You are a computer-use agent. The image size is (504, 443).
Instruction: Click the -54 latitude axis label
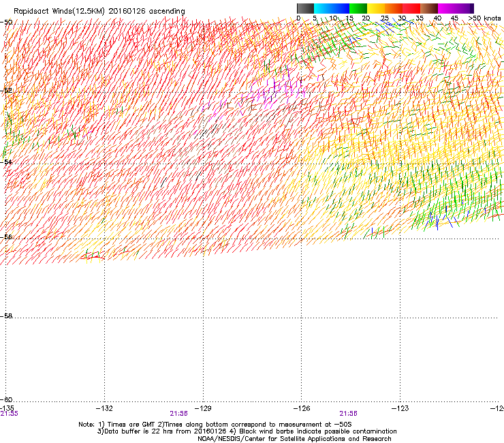coord(6,162)
